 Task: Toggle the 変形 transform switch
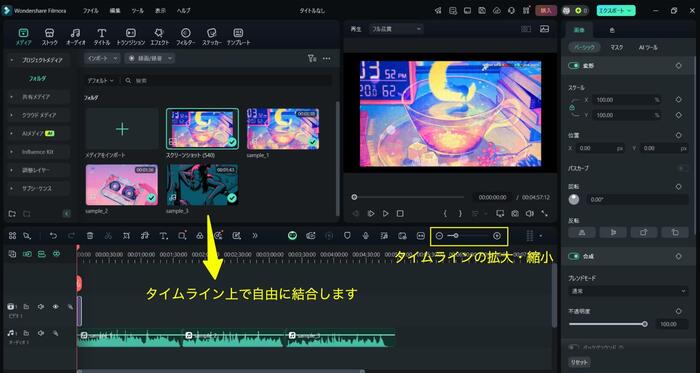[x=573, y=66]
